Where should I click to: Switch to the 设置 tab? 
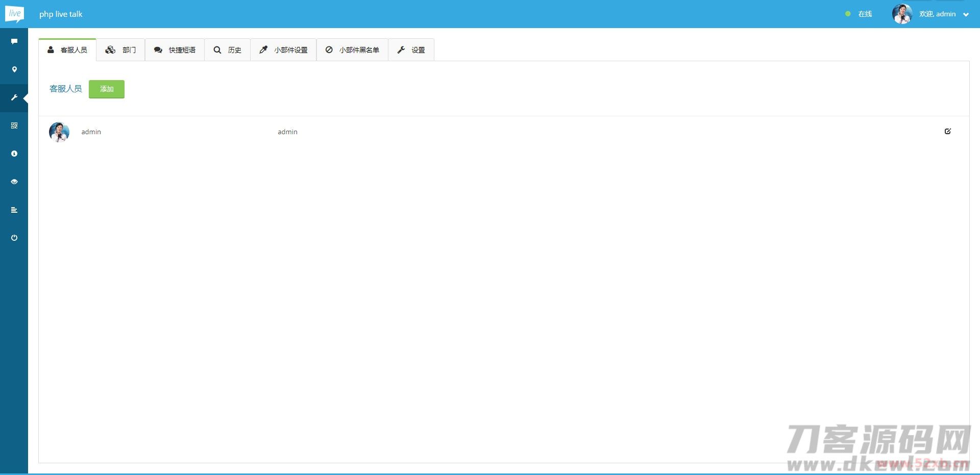(411, 50)
